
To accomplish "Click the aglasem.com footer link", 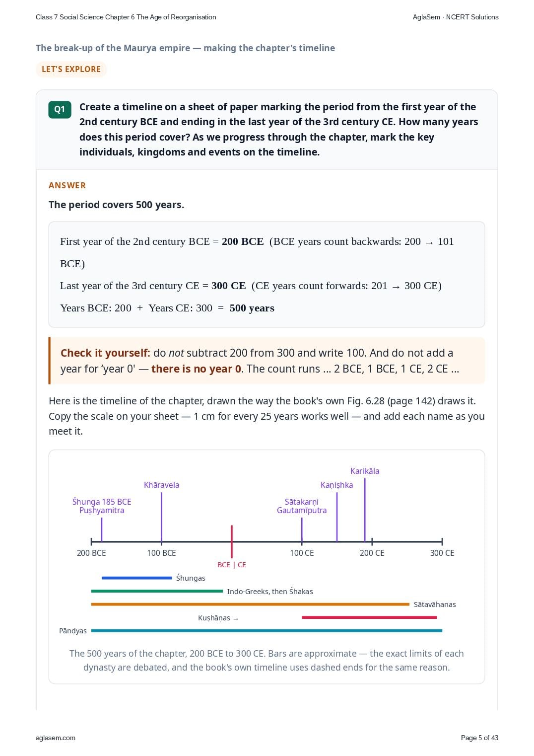I will 56,738.
